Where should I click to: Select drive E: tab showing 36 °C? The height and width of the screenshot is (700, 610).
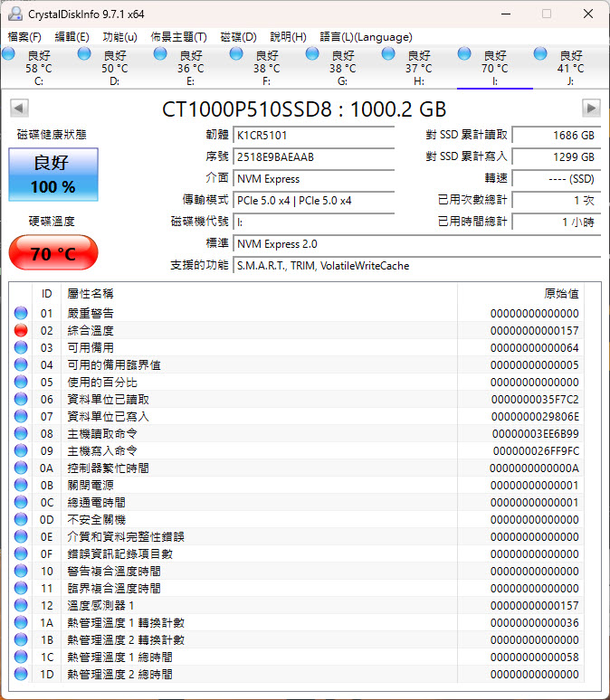190,68
